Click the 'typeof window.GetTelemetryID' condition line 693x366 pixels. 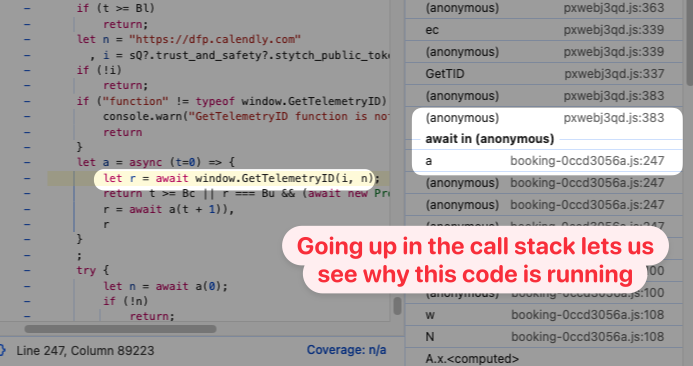(232, 101)
